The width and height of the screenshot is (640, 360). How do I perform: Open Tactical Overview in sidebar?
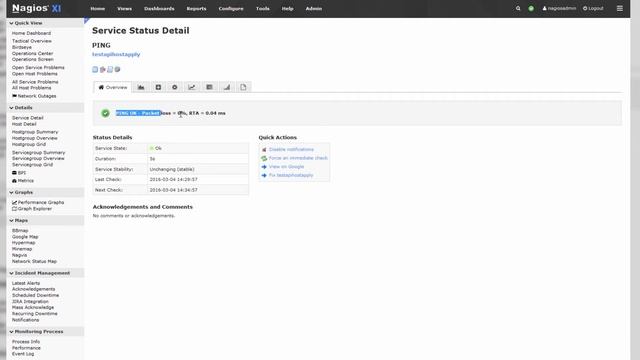click(x=32, y=41)
